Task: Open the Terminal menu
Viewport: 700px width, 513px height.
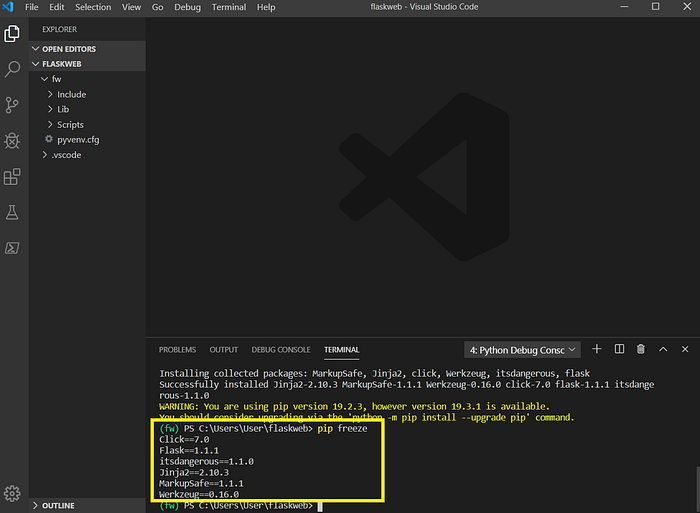Action: [229, 7]
